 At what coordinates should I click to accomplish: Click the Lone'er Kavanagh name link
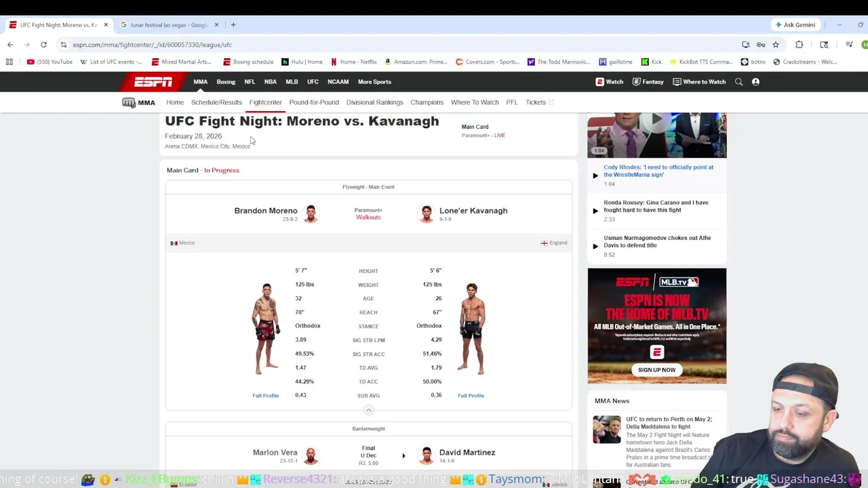tap(473, 211)
